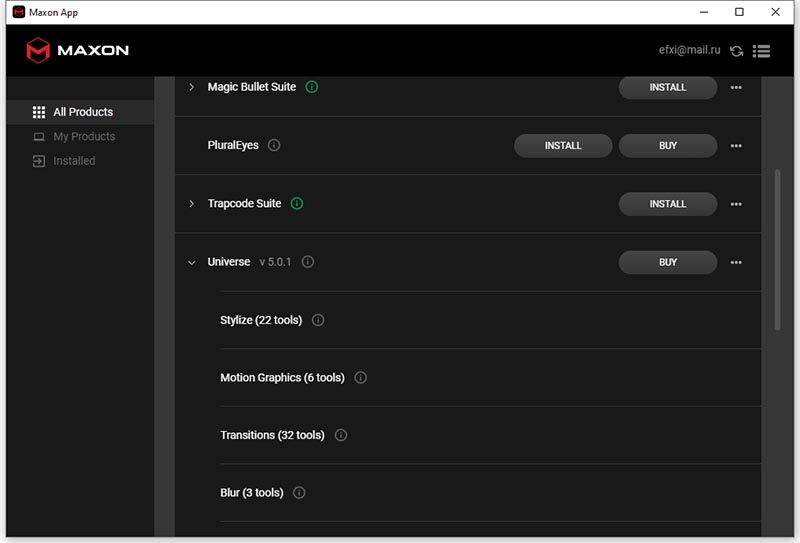Open more options for PluralEyes

click(x=736, y=146)
